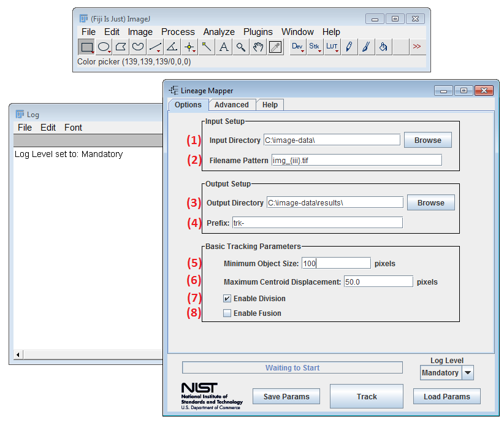Select the freehand selection tool
The width and height of the screenshot is (504, 422).
137,47
